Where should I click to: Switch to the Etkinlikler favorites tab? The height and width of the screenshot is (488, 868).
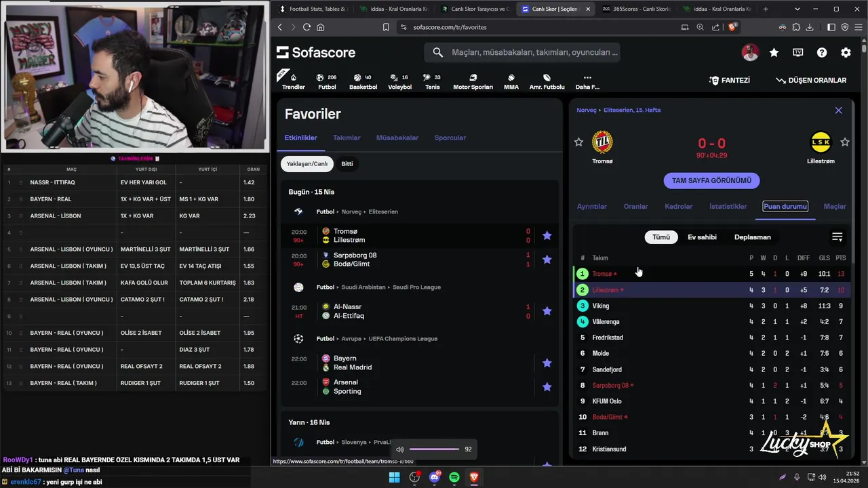(300, 138)
